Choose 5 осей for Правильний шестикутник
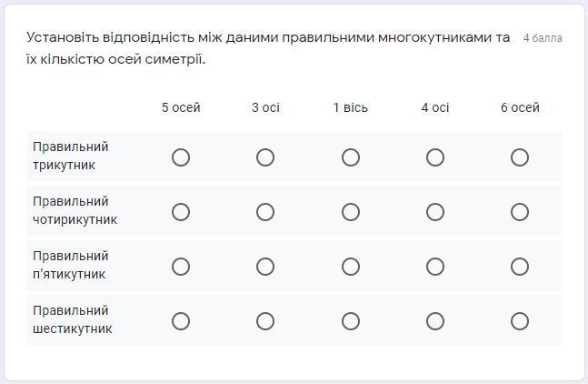The height and width of the screenshot is (384, 588). point(181,321)
